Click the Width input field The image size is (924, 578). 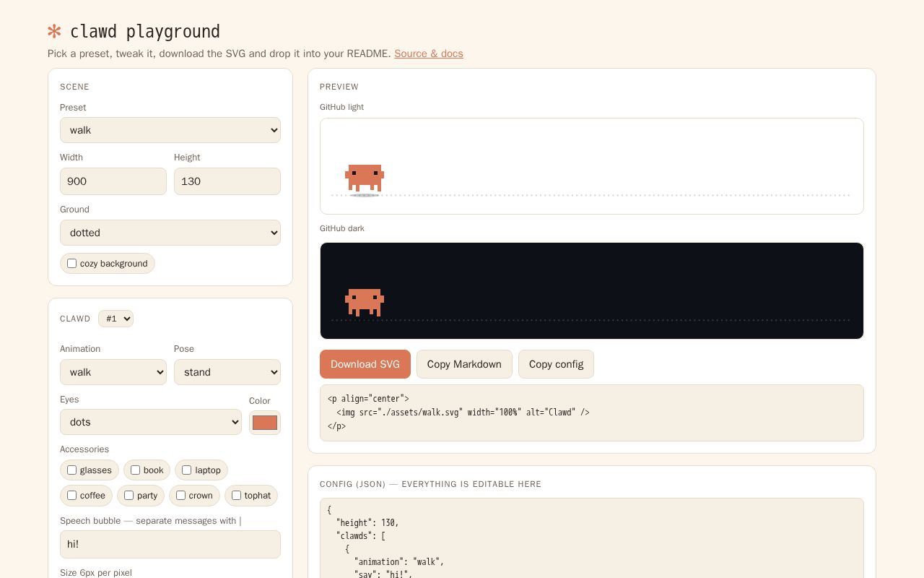[113, 181]
